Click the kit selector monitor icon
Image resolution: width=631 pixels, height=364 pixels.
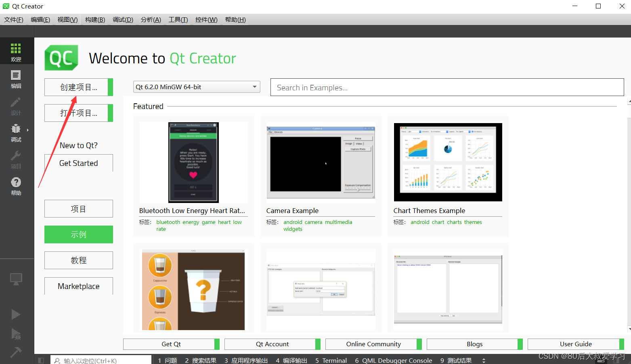[16, 279]
